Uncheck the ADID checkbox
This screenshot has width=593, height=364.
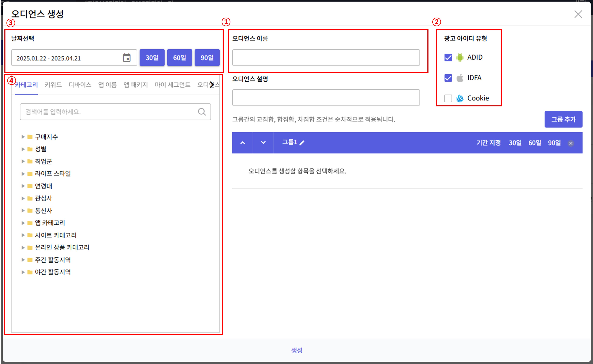pos(448,58)
